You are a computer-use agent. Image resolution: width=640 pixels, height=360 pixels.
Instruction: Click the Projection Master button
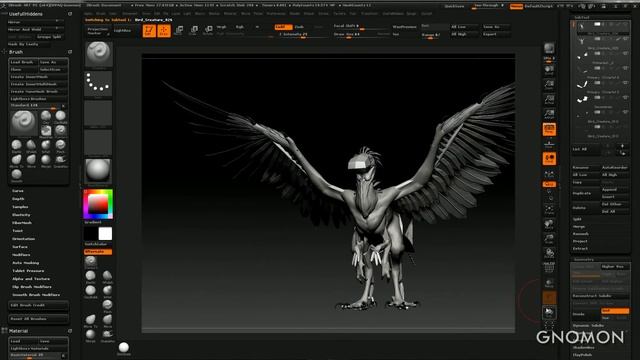98,31
